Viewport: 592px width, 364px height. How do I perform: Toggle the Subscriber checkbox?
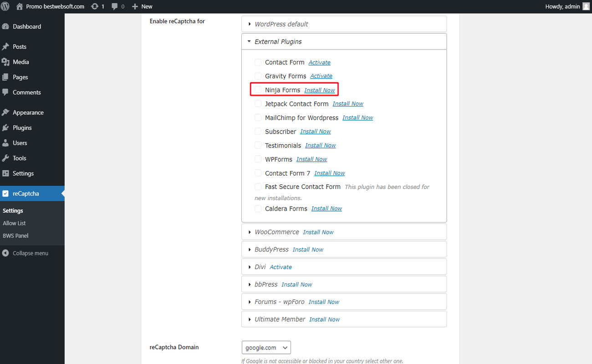coord(258,131)
